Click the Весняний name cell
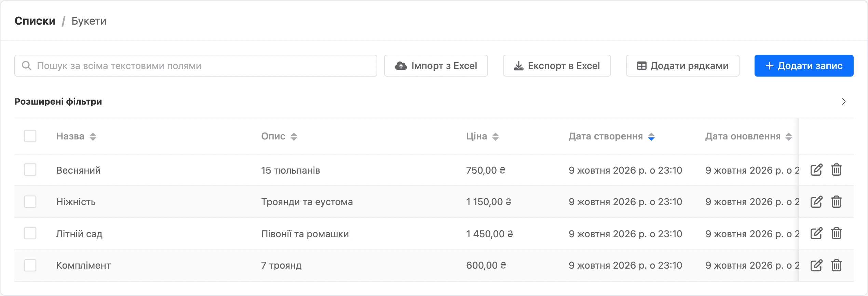Screen dimensions: 868x296 [78, 170]
